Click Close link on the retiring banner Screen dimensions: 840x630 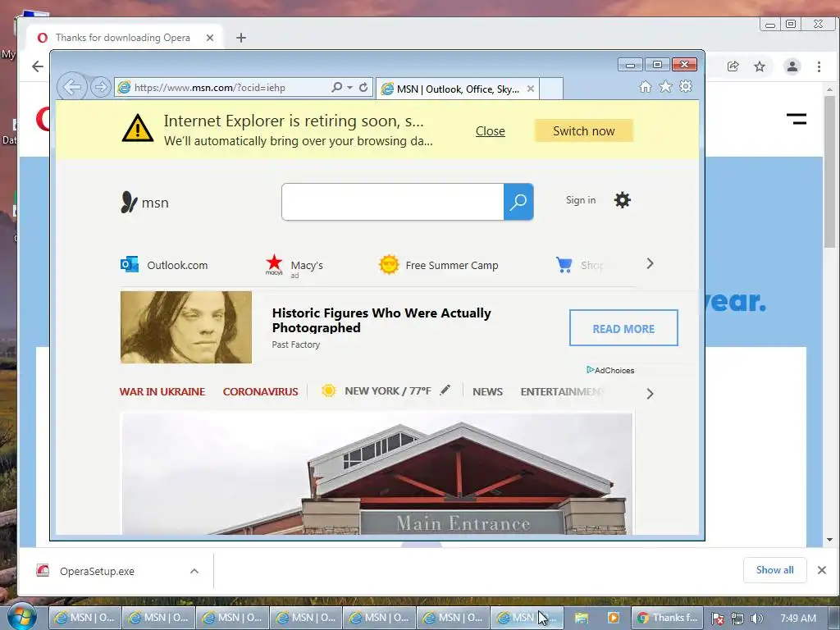pyautogui.click(x=491, y=131)
